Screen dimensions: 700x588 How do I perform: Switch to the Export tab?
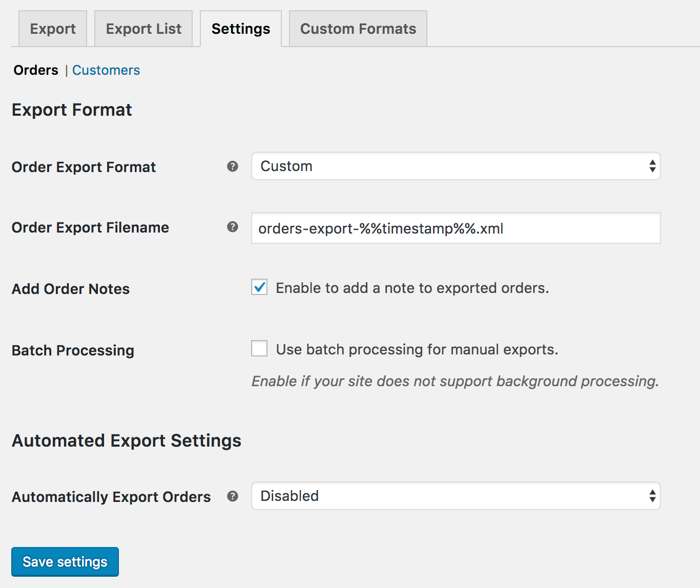[x=53, y=29]
